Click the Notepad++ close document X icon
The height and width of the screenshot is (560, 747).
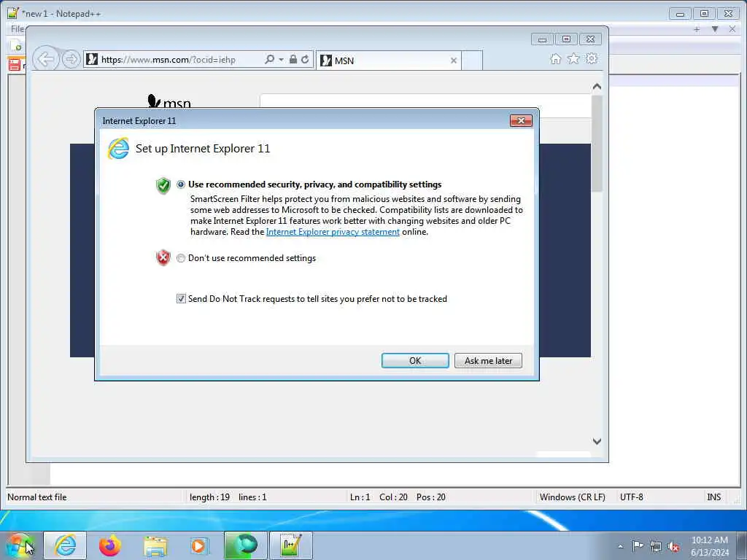[x=732, y=29]
